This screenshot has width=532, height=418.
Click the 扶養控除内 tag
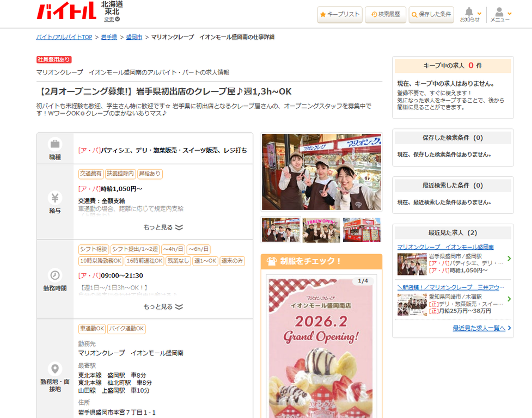tap(120, 174)
